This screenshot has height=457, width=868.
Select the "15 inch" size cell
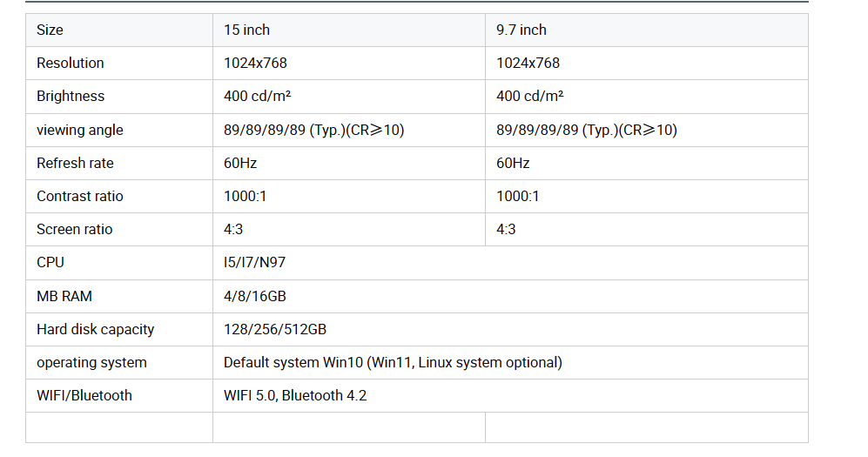[x=246, y=30]
